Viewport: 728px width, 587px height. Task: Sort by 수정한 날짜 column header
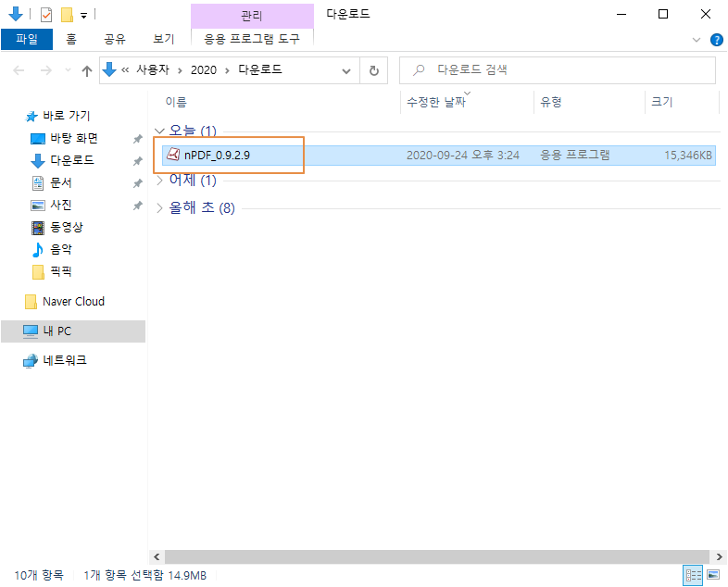point(436,102)
